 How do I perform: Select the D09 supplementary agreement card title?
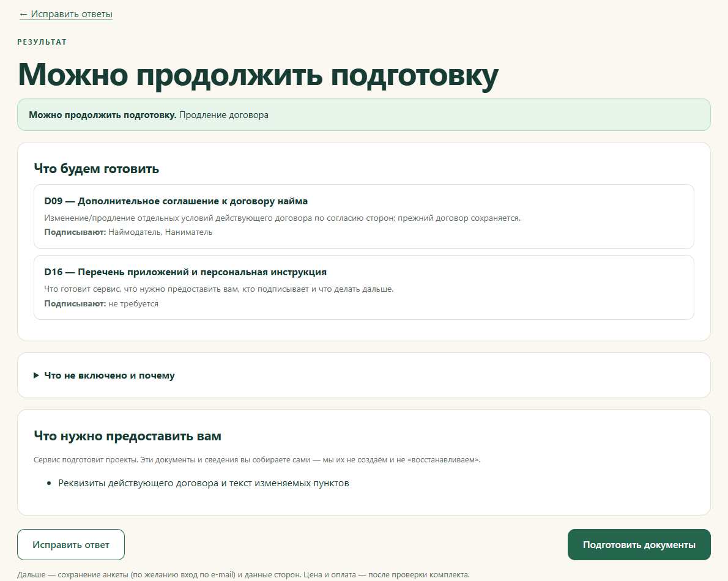click(176, 201)
